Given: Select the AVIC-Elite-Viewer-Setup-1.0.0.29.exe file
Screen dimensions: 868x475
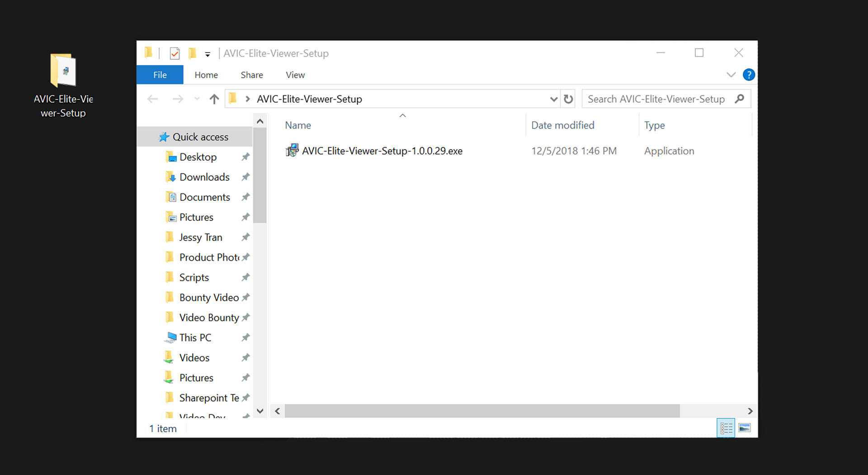Looking at the screenshot, I should point(382,151).
